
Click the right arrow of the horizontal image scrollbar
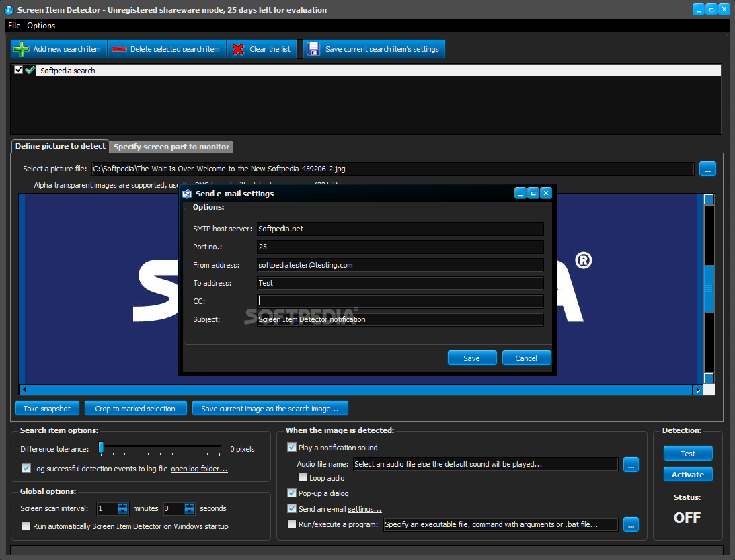coord(698,389)
